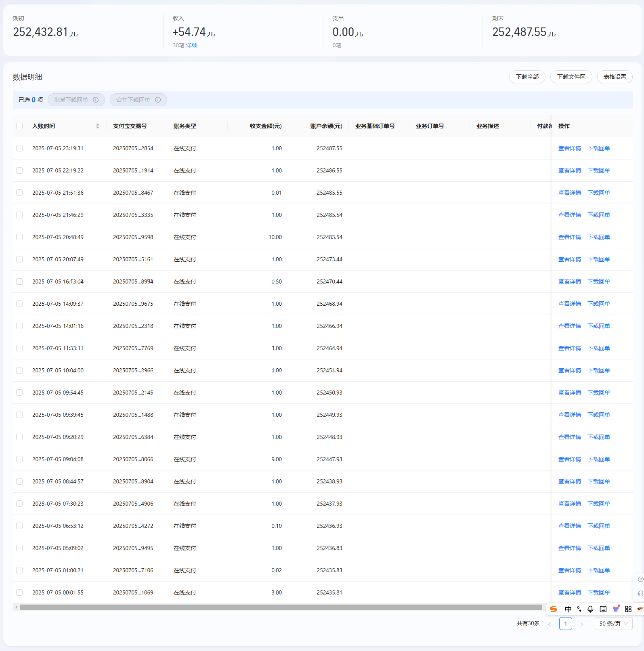644x651 pixels.
Task: Click the horizontal table scrollbar
Action: [x=281, y=607]
